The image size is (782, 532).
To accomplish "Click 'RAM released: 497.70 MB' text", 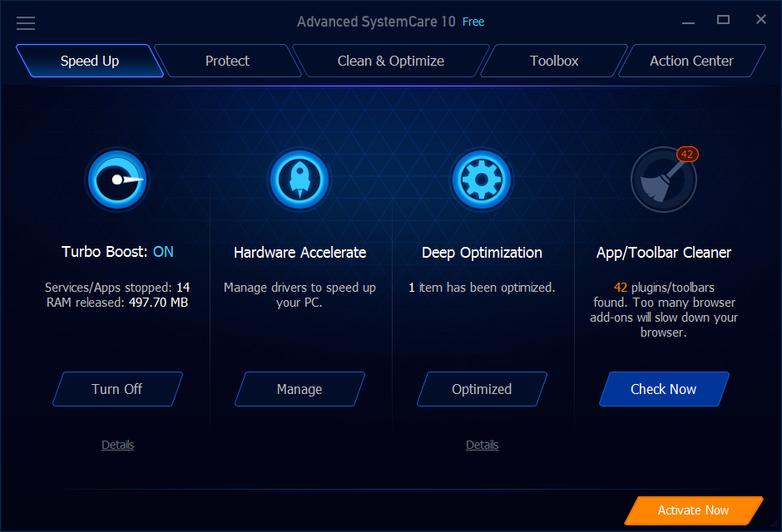I will tap(117, 303).
